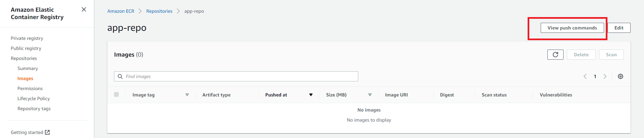Click the Edit repository button

[x=619, y=28]
